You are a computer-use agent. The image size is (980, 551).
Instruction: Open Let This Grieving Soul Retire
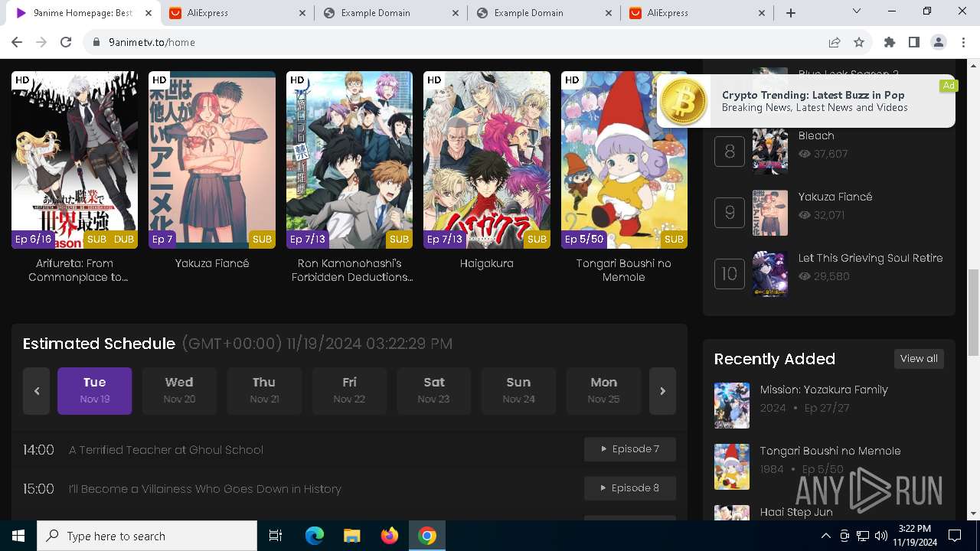(x=871, y=258)
